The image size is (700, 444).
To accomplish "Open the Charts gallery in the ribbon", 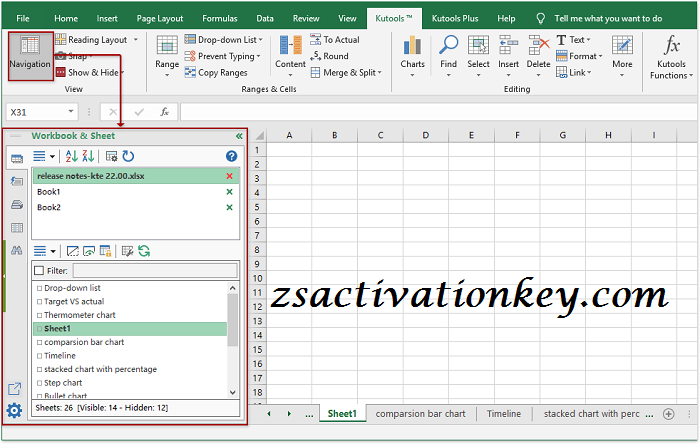I will [x=412, y=56].
